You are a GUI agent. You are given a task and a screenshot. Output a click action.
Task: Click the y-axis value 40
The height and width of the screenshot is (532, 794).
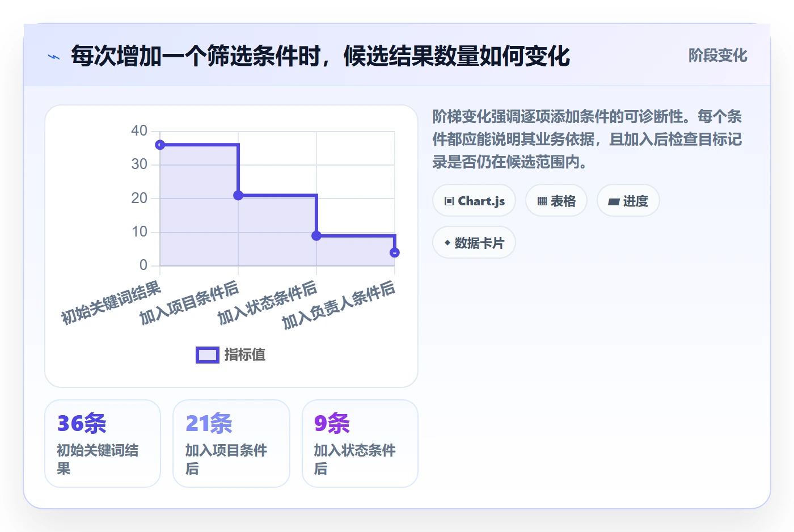pyautogui.click(x=139, y=131)
